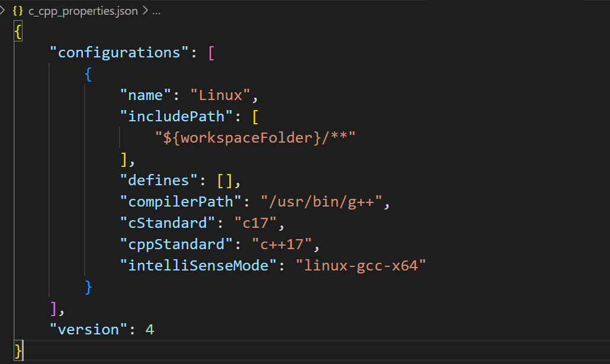Click the "${workspaceFolder}/**" string
Viewport: 610px width, 364px height.
coord(255,138)
